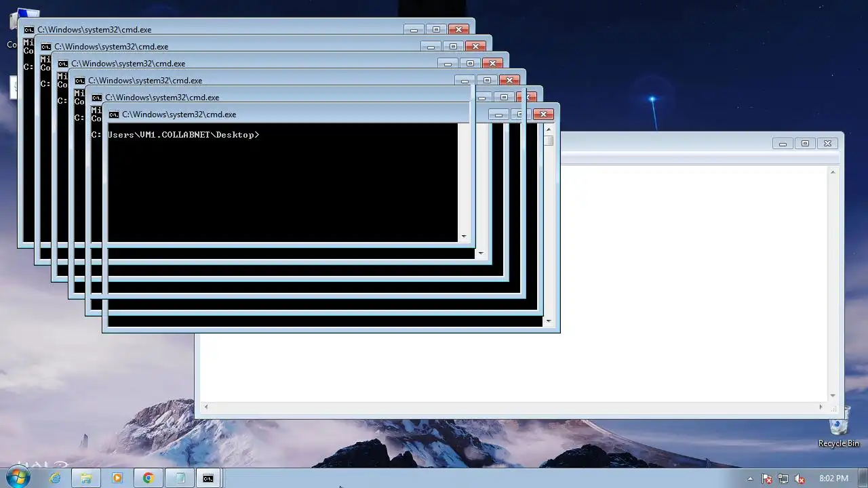Click the Users\VM1.COLLABNET\Desktop> prompt line
The width and height of the screenshot is (868, 488).
point(183,135)
